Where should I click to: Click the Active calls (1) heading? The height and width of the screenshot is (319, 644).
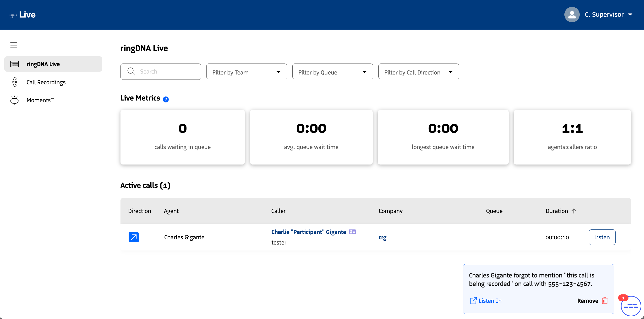145,185
